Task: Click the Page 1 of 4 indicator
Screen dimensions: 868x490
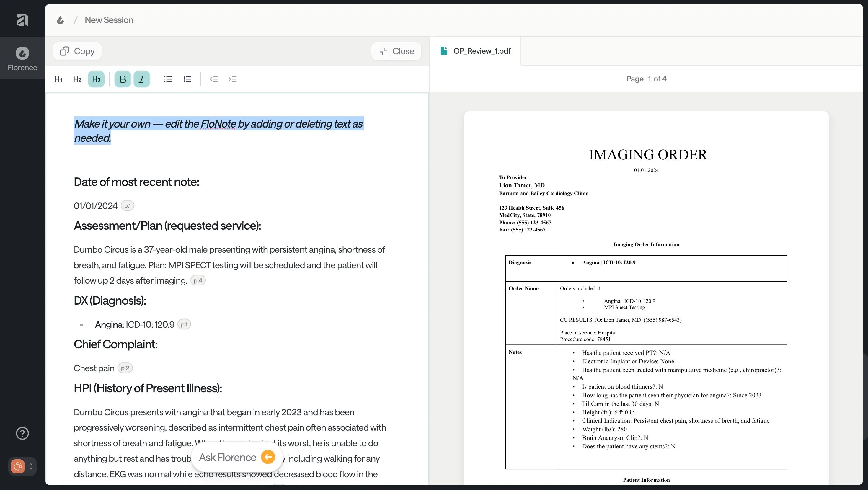Action: click(646, 79)
